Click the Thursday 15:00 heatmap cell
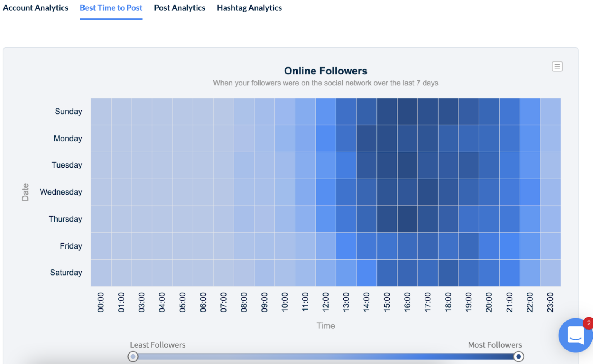Viewport: 593px width, 364px height. point(387,219)
